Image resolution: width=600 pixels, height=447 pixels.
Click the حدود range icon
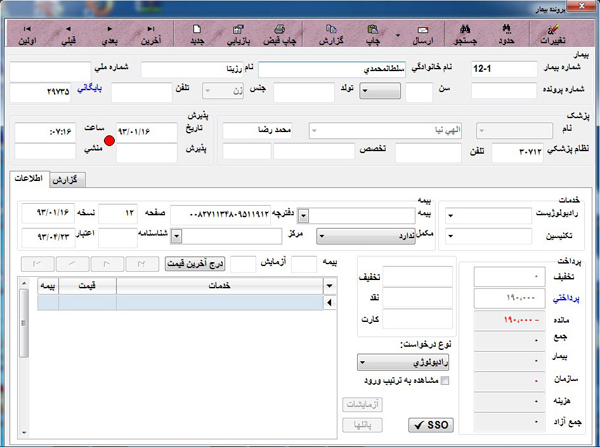click(x=506, y=35)
